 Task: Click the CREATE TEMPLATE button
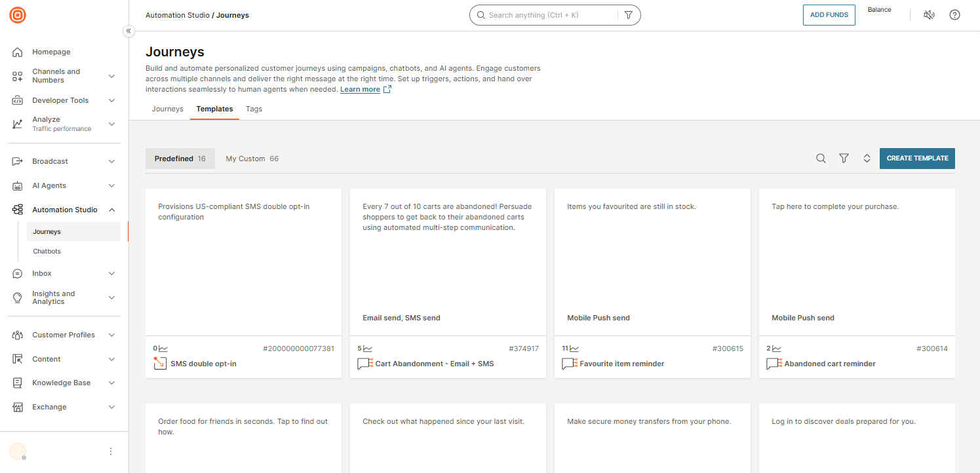pos(917,158)
